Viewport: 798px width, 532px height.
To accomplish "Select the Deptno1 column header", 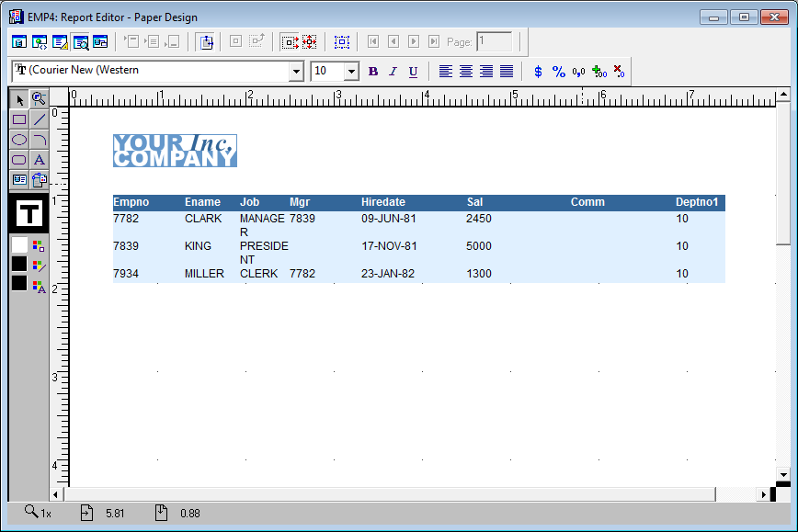I will coord(697,202).
